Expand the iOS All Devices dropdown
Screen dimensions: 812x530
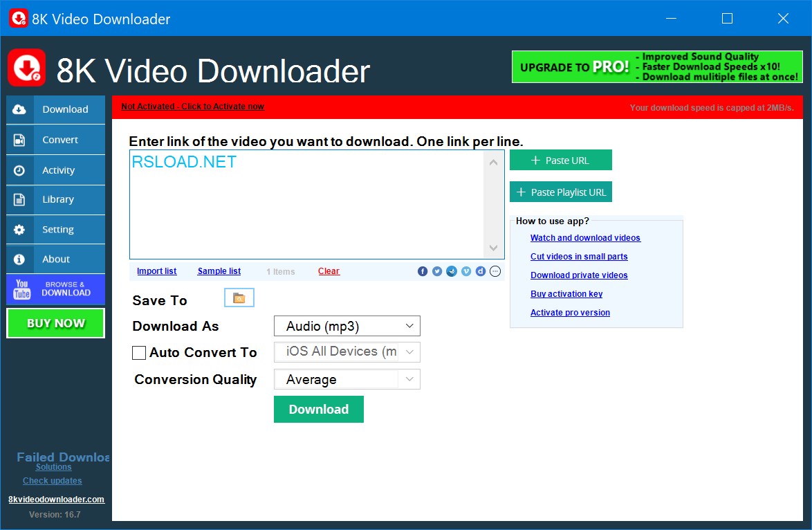[x=347, y=351]
